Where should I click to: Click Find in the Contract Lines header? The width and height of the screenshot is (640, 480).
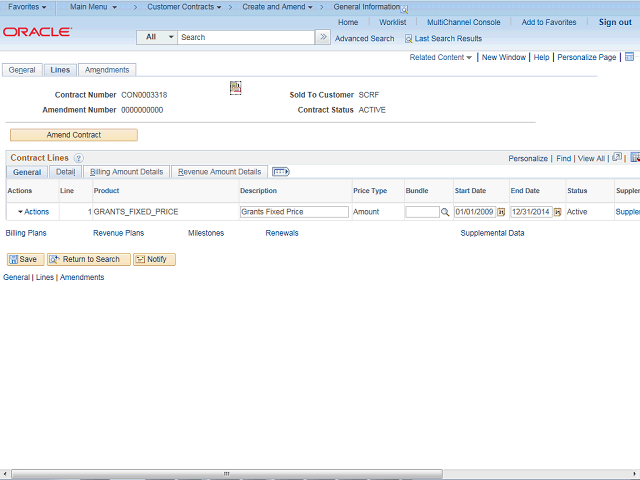click(x=563, y=158)
